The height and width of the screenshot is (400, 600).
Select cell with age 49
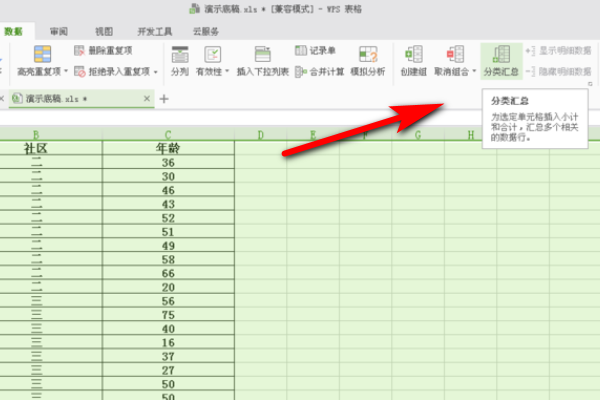pyautogui.click(x=168, y=245)
